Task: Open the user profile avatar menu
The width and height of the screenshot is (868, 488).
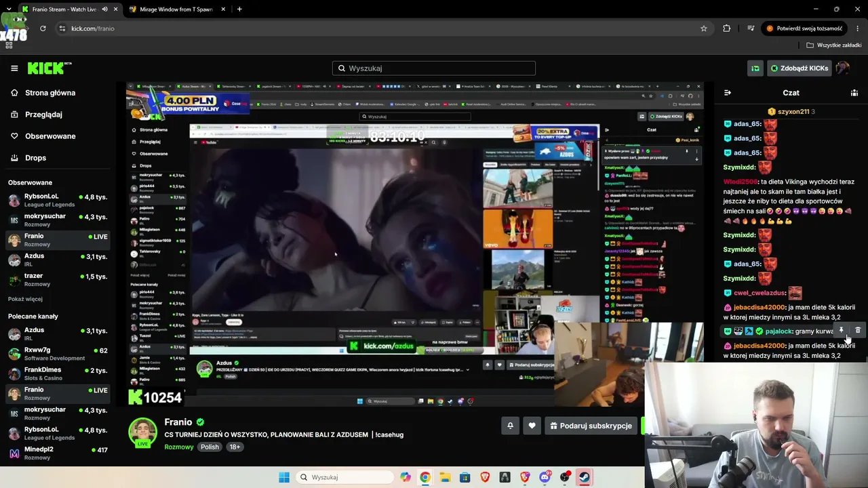Action: pyautogui.click(x=842, y=68)
